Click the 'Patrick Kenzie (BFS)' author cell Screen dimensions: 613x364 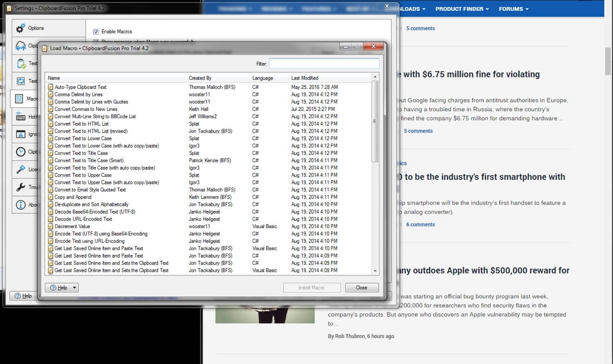210,160
